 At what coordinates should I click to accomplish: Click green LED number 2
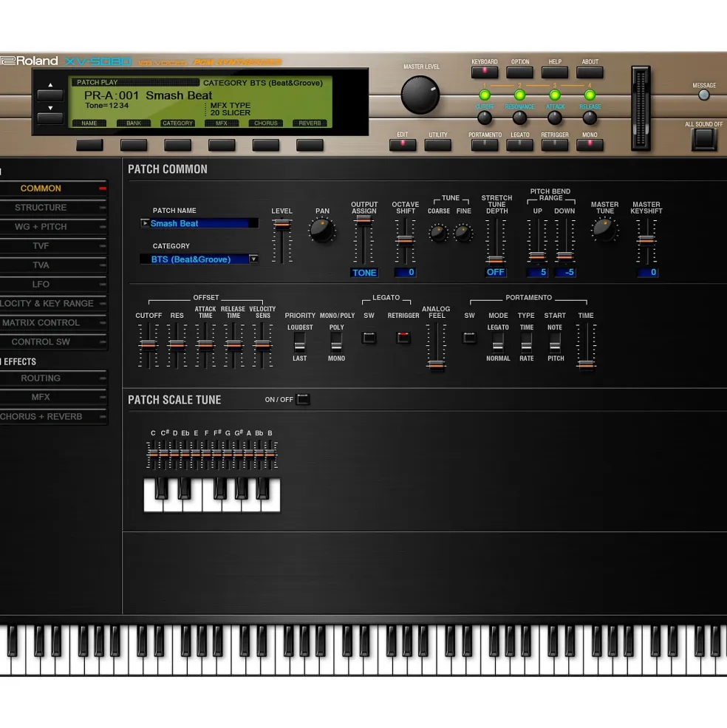coord(519,95)
